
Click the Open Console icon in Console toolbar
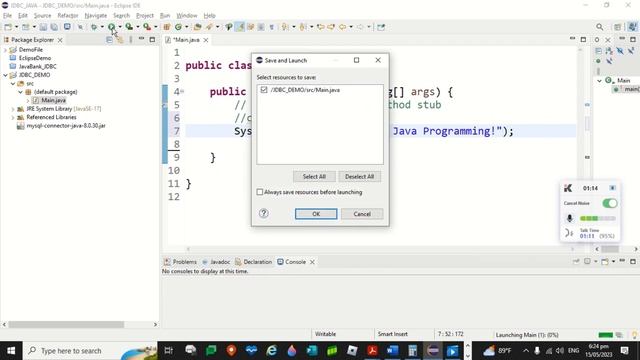click(605, 262)
